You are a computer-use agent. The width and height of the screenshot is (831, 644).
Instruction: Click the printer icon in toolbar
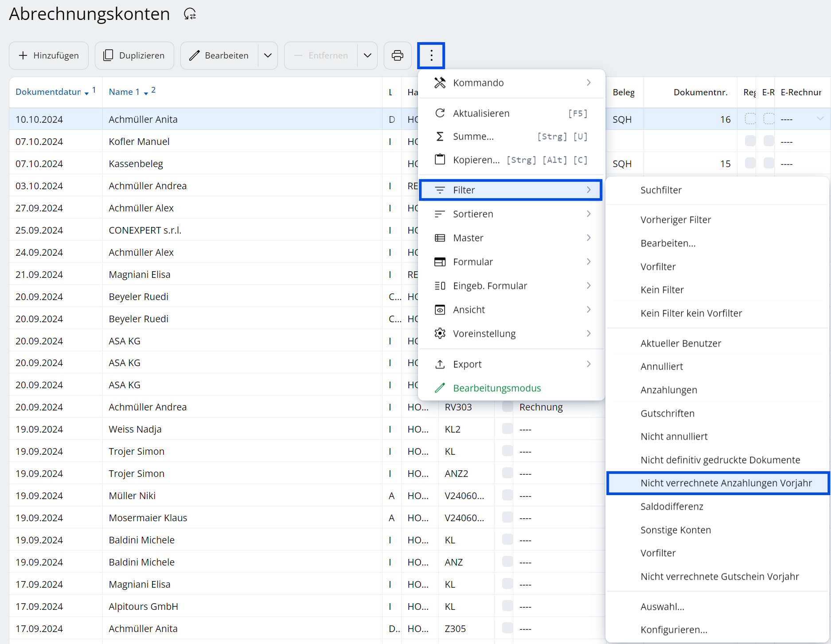(397, 55)
